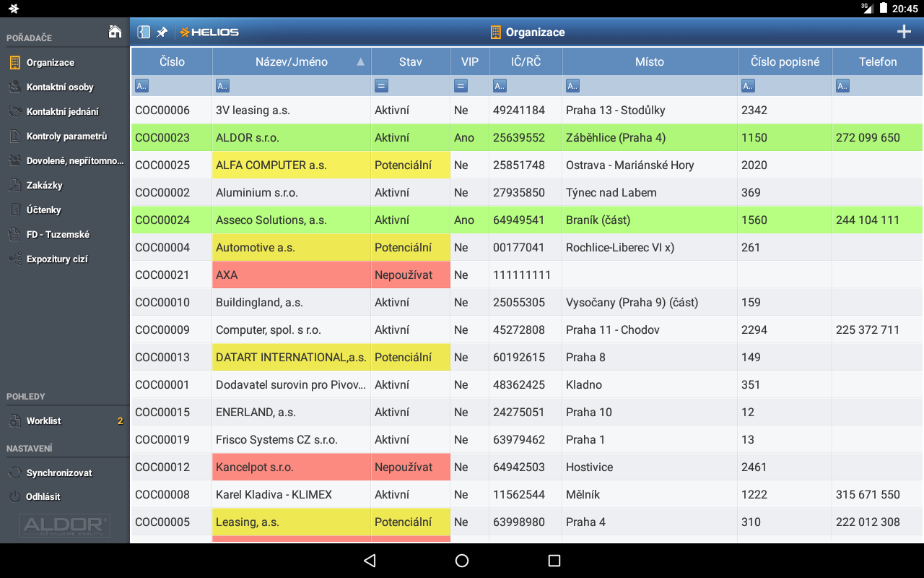Sort by Název/Jméno column header
Screen dimensions: 924x578
pos(292,62)
